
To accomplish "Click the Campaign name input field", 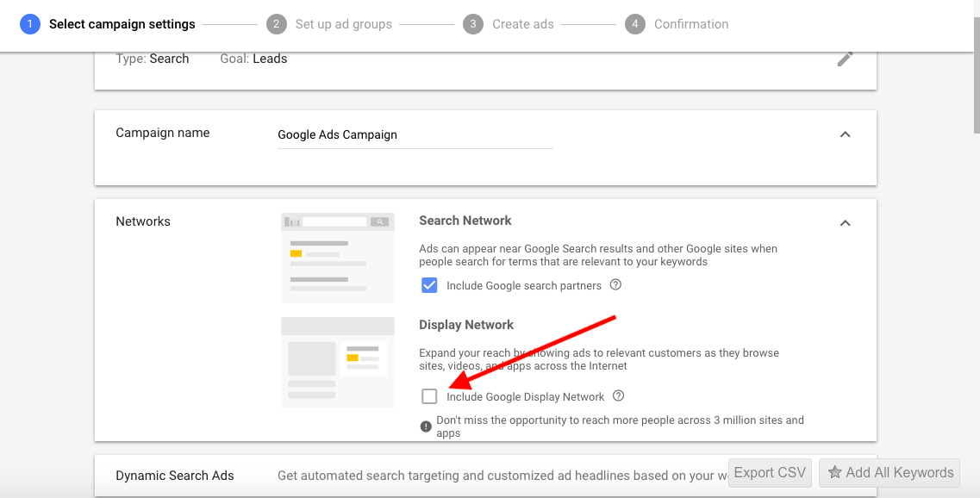I will (x=415, y=135).
